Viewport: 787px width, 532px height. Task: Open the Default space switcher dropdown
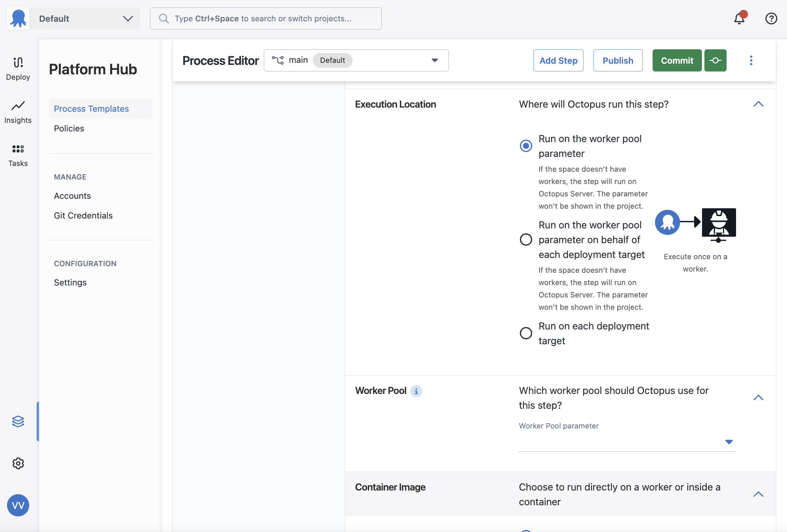pyautogui.click(x=85, y=18)
